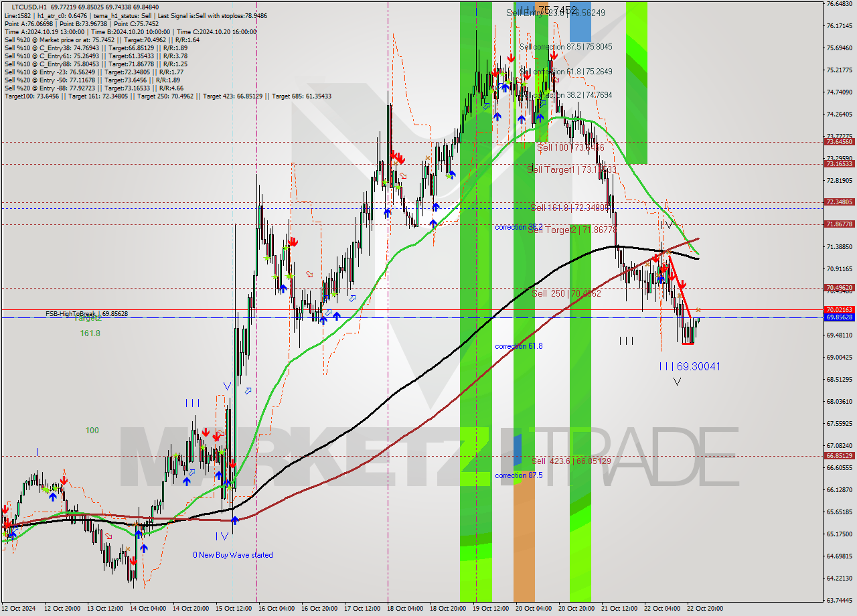Click the 'Point A:76.06698' info line
Screen dimensions: 857x616
tap(29, 23)
